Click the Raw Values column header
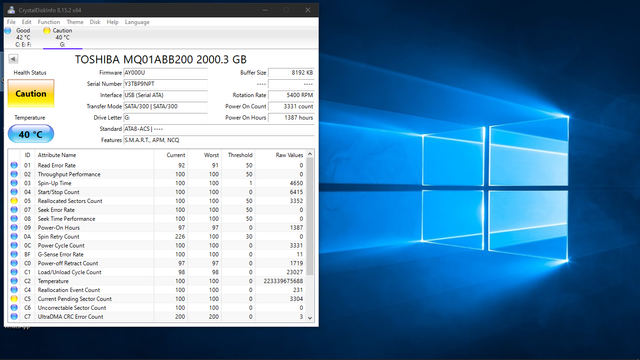This screenshot has height=360, width=640. [289, 155]
